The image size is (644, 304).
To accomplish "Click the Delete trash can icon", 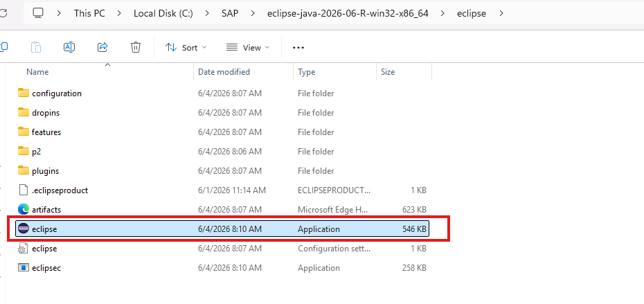I will pos(136,47).
